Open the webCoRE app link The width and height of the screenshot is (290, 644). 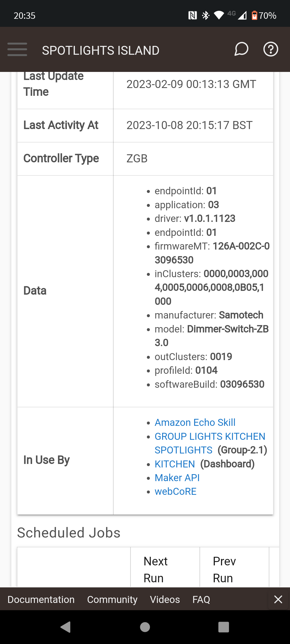(x=175, y=492)
